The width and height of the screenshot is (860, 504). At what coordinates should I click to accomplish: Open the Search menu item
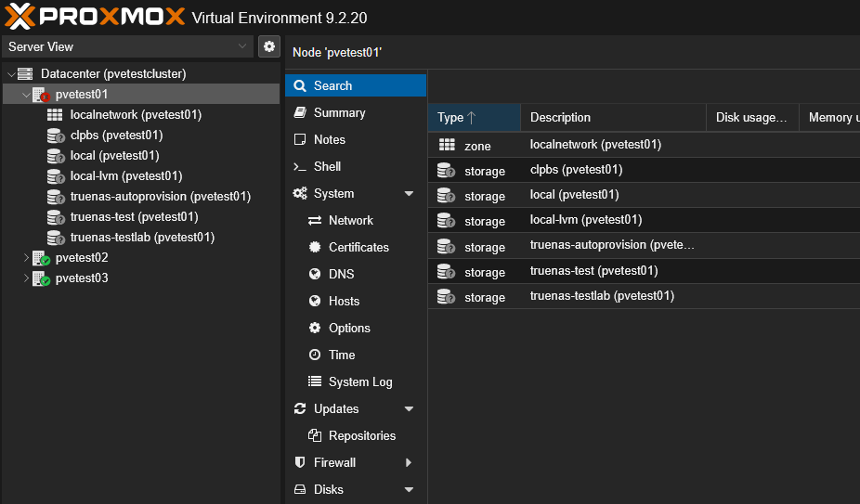click(356, 85)
